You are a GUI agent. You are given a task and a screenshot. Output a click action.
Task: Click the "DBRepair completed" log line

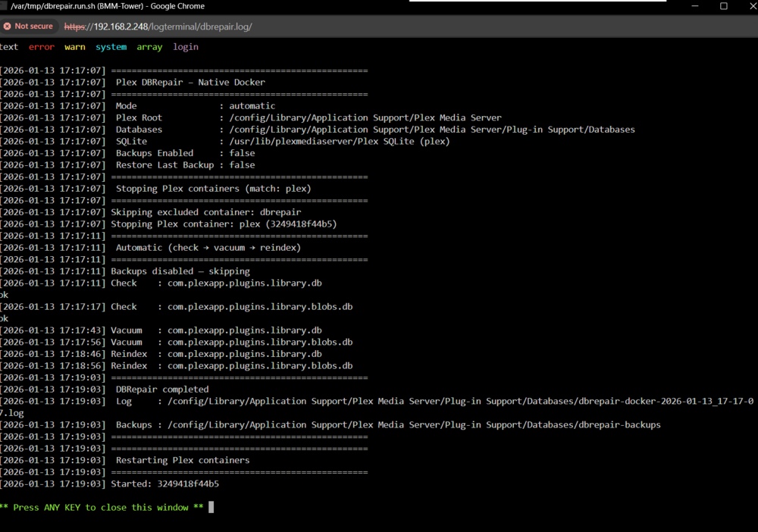(162, 390)
